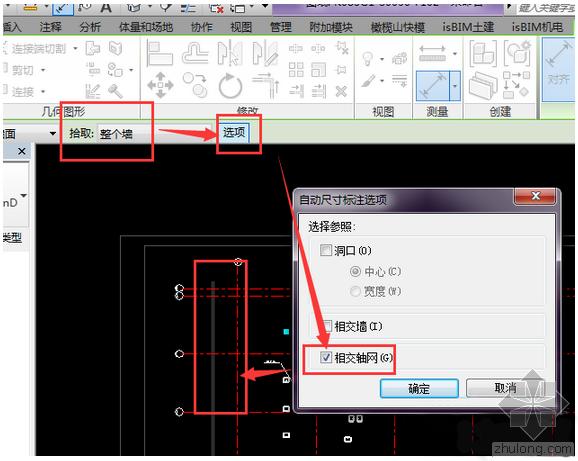
Task: Open the isBIM土建 tab
Action: [x=468, y=27]
